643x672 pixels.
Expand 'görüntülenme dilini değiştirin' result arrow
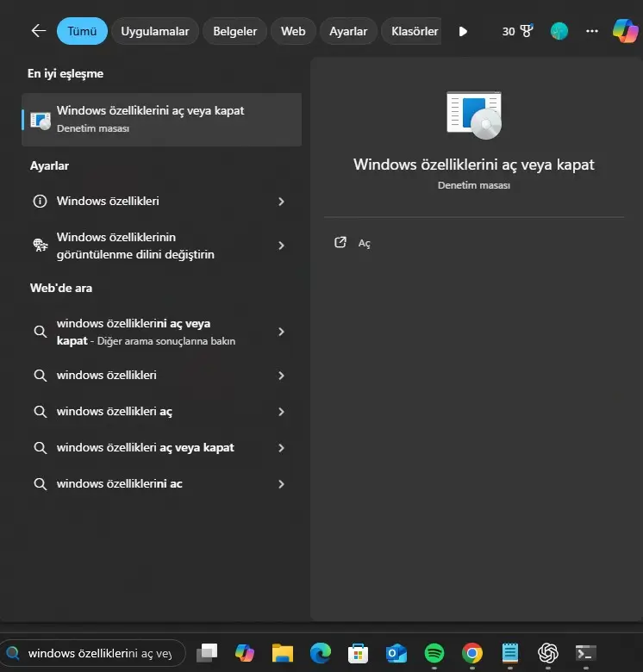[x=281, y=246]
